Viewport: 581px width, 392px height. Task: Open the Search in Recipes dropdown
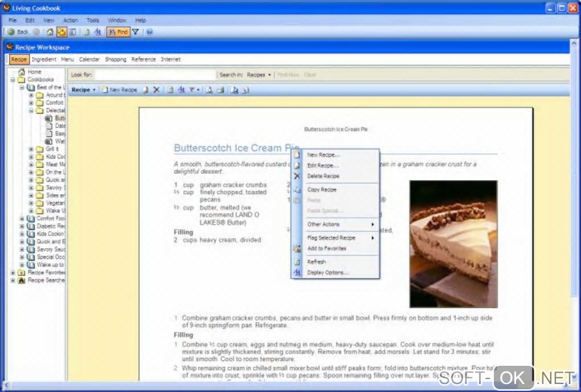coord(259,75)
